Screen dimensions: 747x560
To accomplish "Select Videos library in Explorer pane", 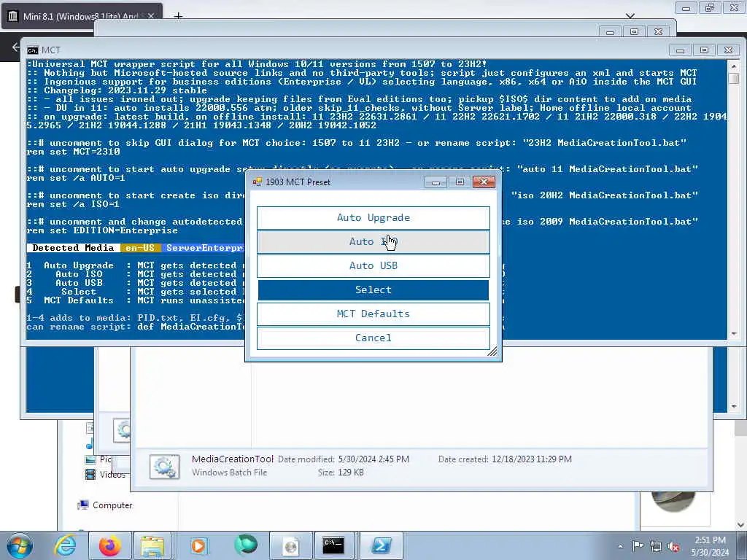I will pyautogui.click(x=112, y=474).
